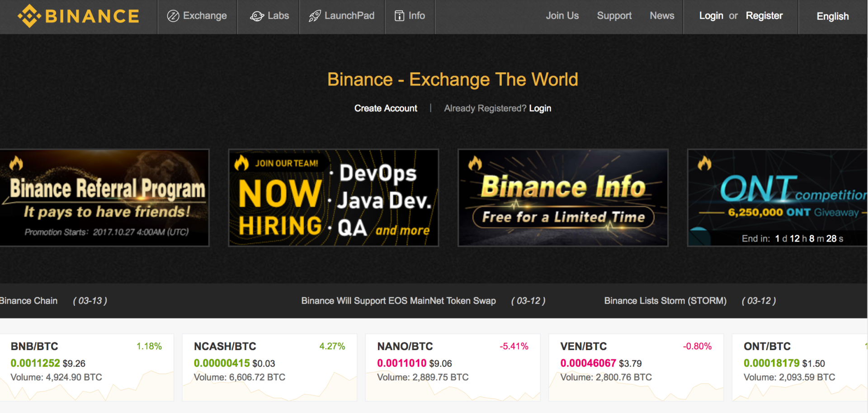
Task: Click the -0.80% change on VEN/BTC
Action: point(697,347)
